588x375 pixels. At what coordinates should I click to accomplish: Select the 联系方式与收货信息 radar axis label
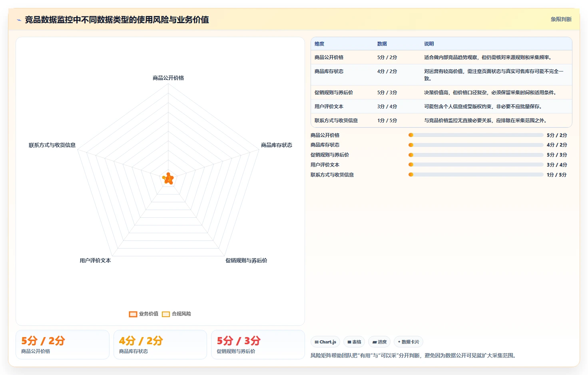52,145
